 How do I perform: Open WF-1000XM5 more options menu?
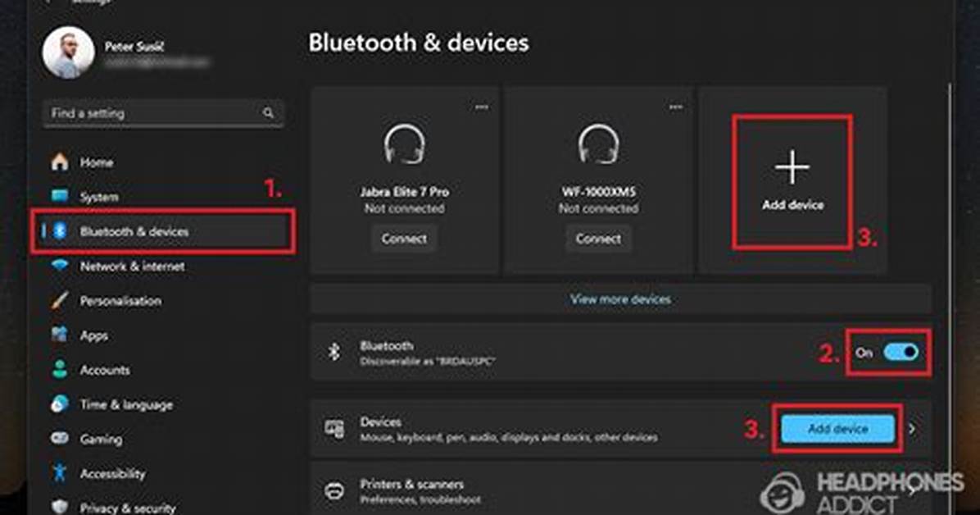[x=676, y=107]
